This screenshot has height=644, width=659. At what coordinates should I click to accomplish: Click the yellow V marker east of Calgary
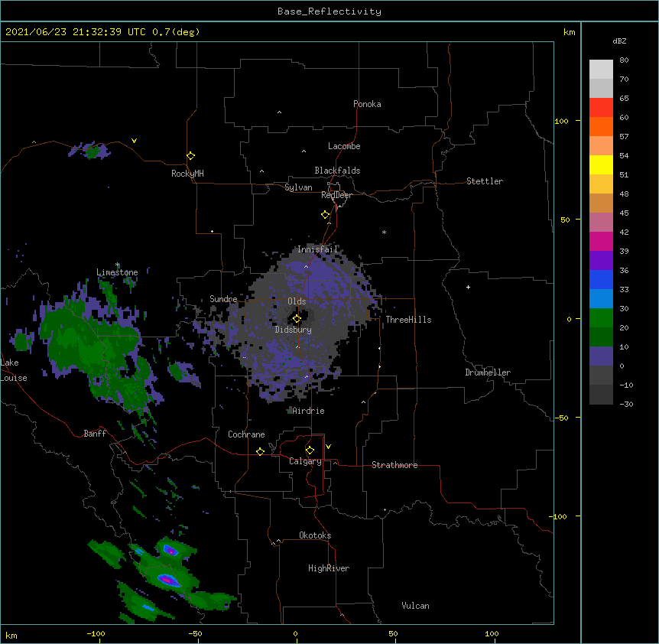coord(328,447)
